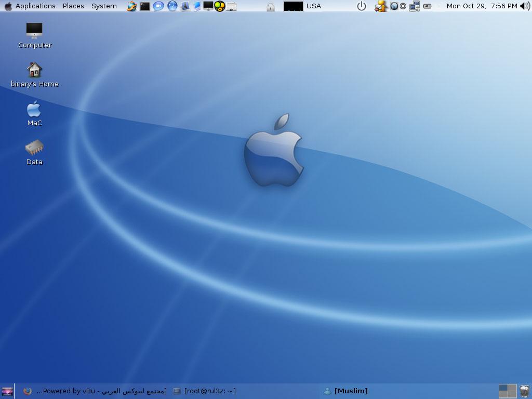Image resolution: width=532 pixels, height=399 pixels.
Task: Select the Data drive desktop icon
Action: click(34, 152)
